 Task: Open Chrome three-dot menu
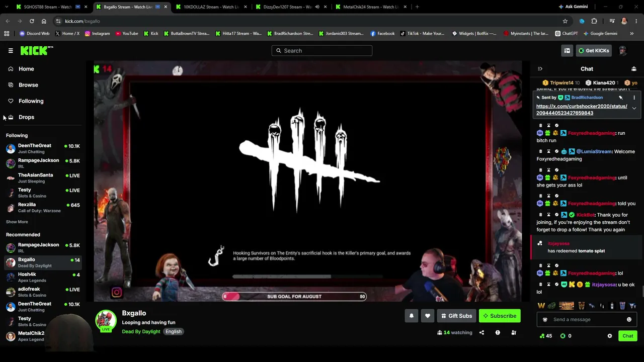(x=636, y=21)
